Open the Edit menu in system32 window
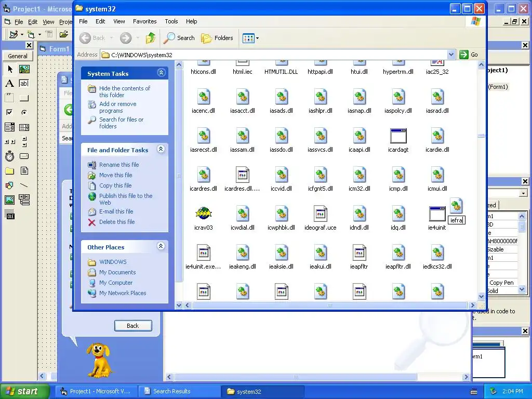 [x=100, y=21]
